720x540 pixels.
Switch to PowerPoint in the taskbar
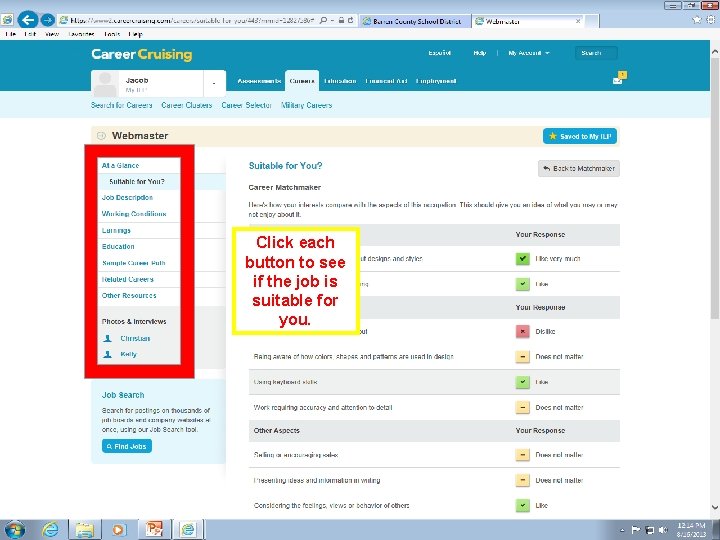point(154,529)
